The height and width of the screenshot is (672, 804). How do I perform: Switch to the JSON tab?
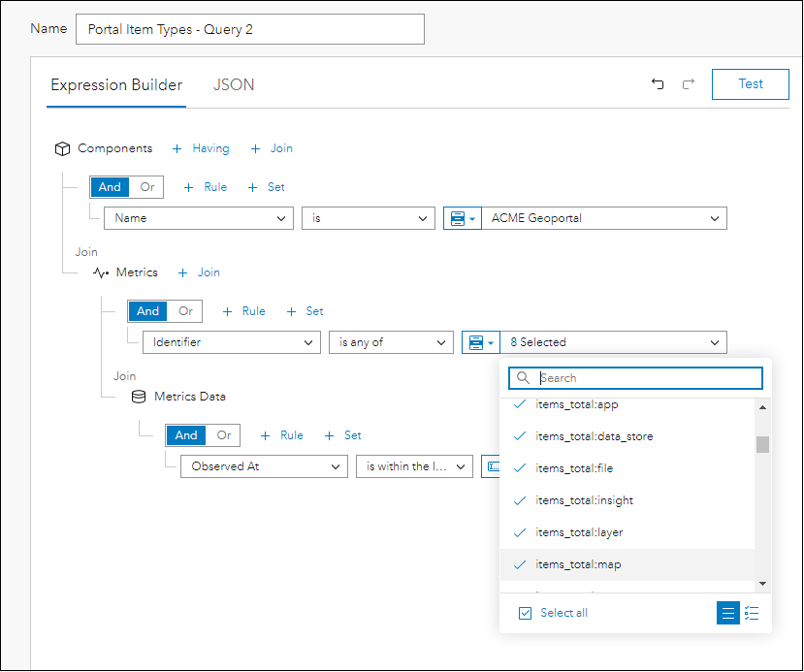(x=234, y=85)
